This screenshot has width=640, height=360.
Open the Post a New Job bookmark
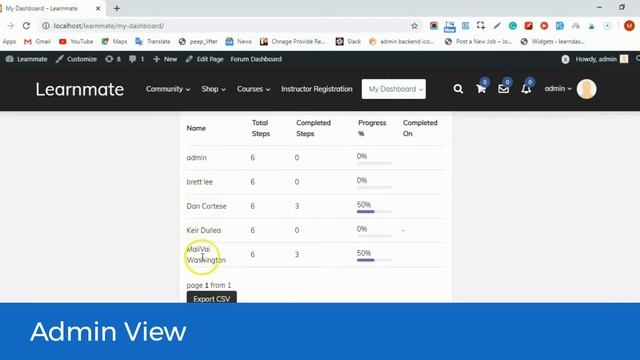pyautogui.click(x=479, y=42)
